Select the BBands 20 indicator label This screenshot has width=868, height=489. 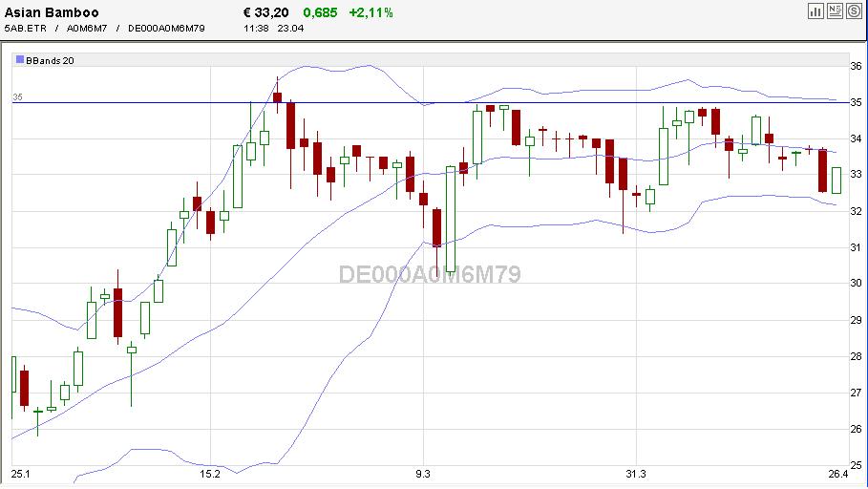(50, 60)
